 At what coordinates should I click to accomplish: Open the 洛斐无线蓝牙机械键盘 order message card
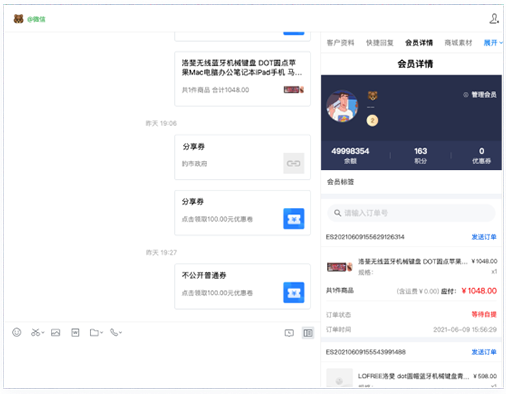tap(242, 79)
